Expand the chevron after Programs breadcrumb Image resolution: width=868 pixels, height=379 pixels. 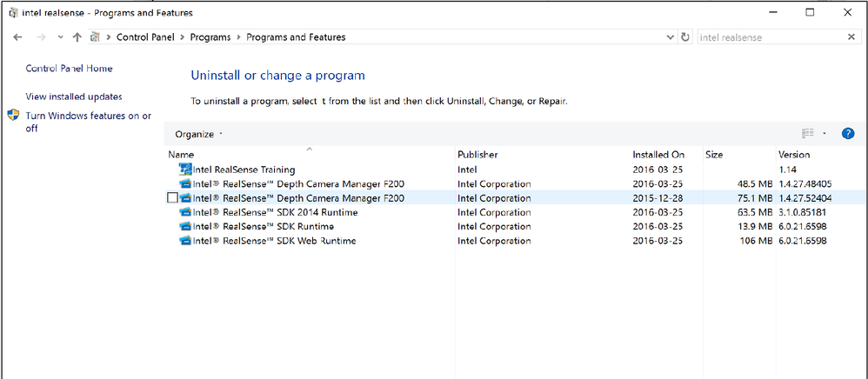coord(238,37)
